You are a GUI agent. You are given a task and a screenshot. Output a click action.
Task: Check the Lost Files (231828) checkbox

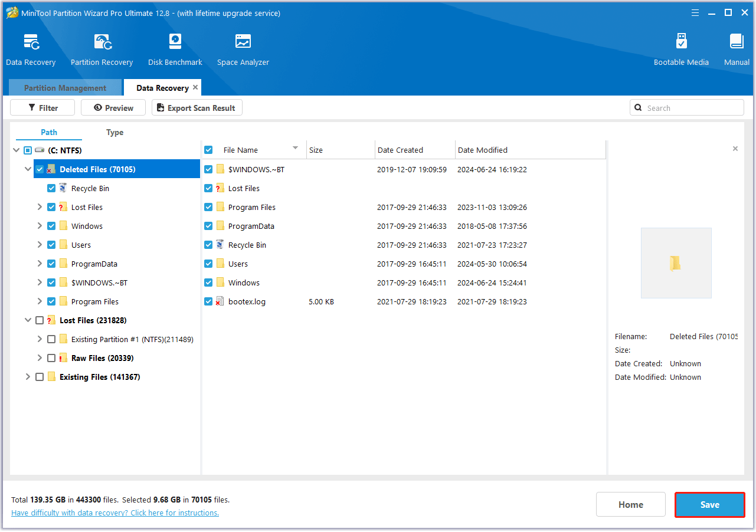click(x=40, y=320)
